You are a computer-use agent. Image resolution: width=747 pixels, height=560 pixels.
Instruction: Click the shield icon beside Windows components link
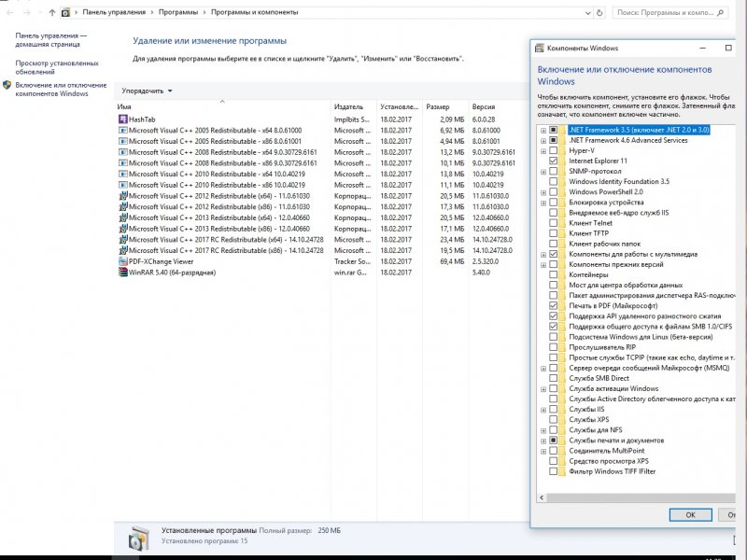coord(7,85)
